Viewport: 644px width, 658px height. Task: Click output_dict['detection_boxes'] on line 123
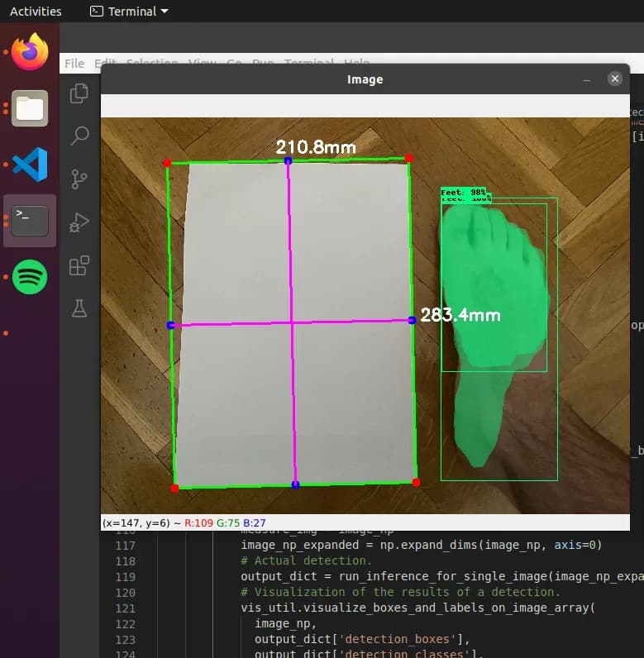(361, 639)
